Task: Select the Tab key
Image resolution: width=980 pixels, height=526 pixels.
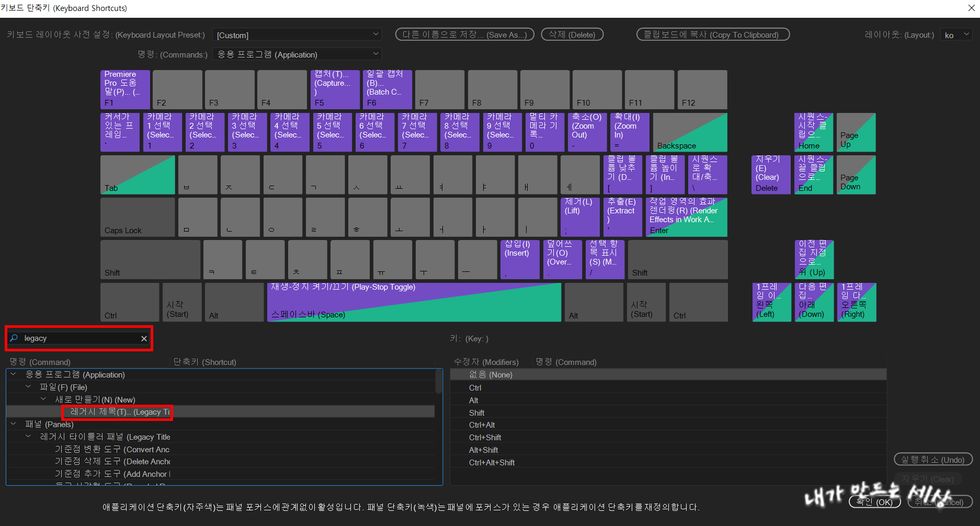Action: tap(138, 175)
